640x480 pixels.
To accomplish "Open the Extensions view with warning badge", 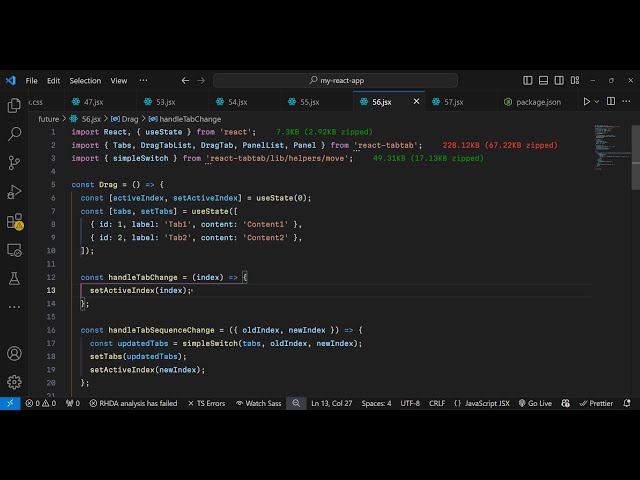I will [x=14, y=221].
